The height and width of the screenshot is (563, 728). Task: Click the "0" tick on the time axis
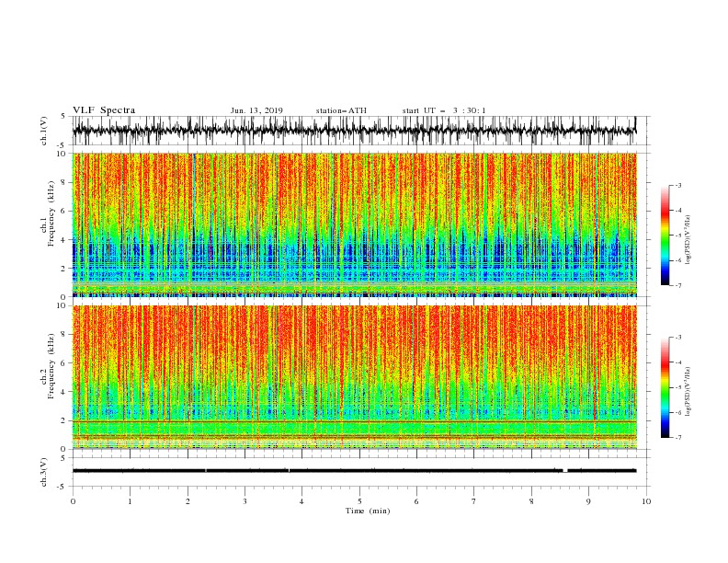point(73,501)
